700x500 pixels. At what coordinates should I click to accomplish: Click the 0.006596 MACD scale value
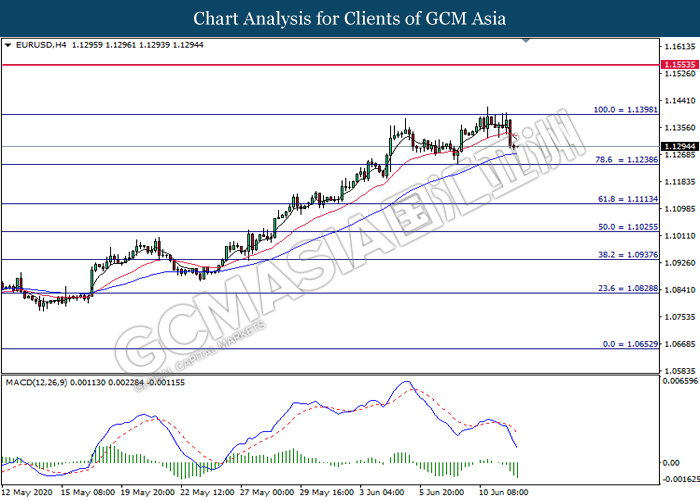(680, 381)
